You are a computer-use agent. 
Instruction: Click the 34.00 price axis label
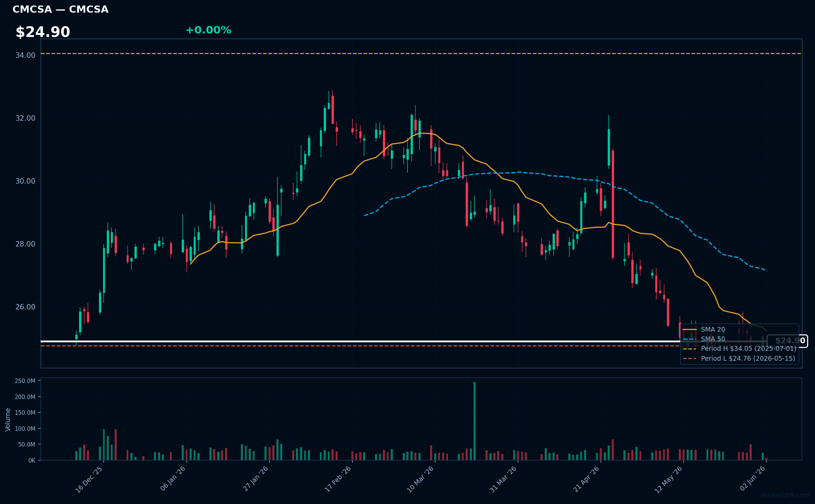25,55
